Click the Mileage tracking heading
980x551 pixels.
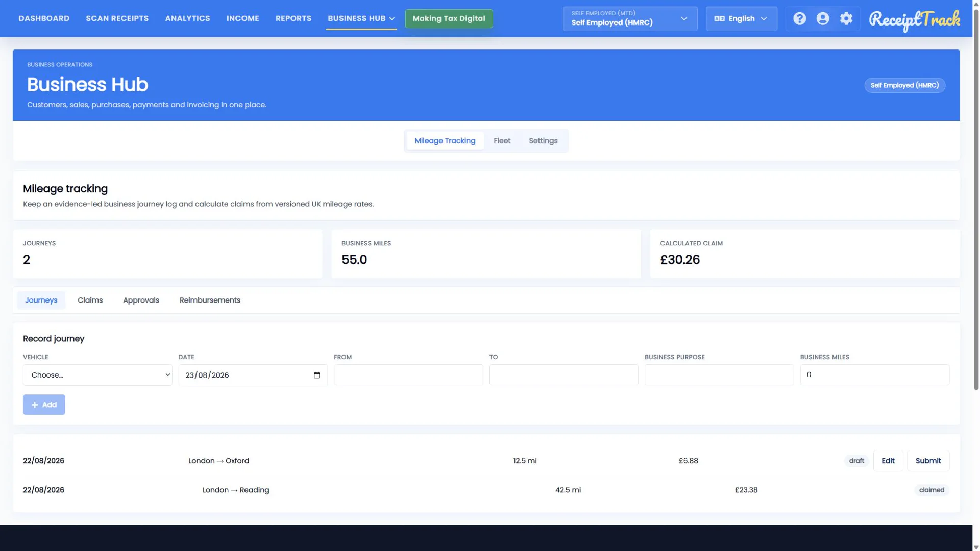point(65,189)
